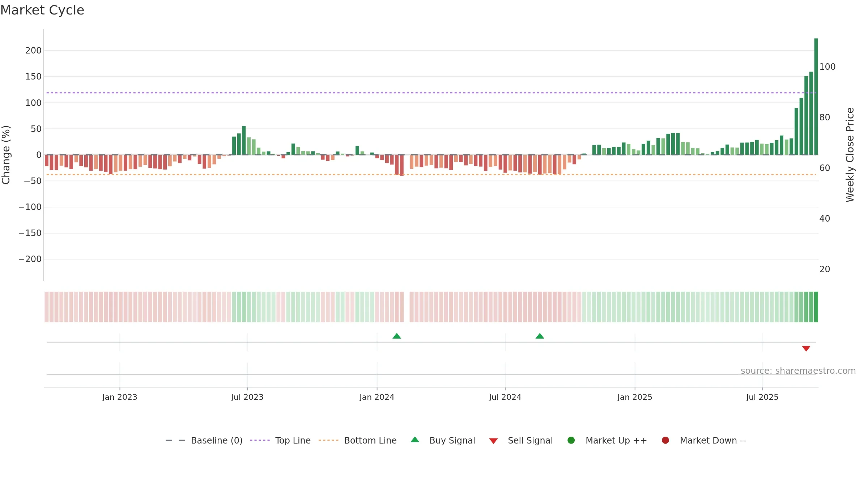Click the Jan 2023 axis label
The image size is (868, 488).
coord(120,397)
